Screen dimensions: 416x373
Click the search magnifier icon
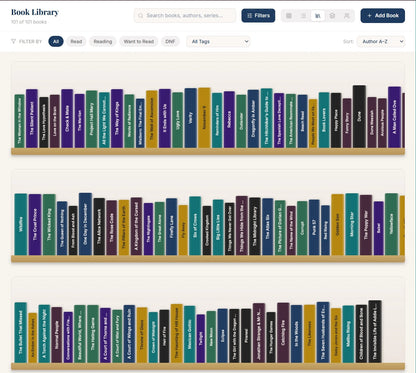141,16
